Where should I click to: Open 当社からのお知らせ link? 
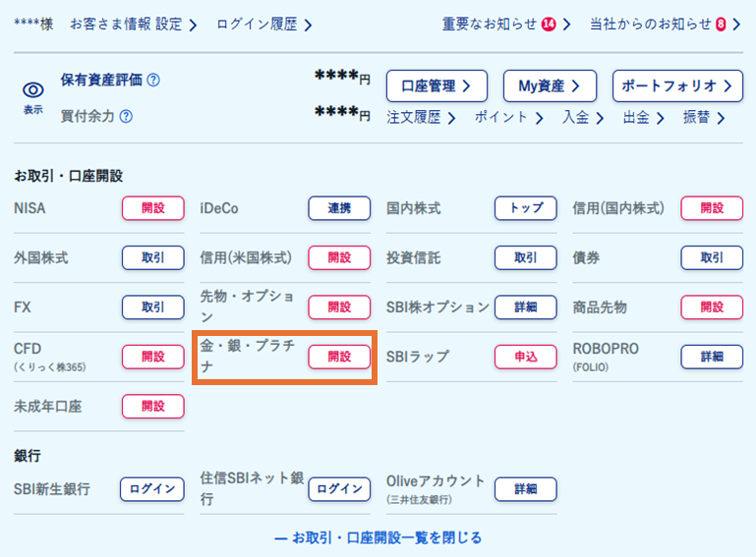(665, 25)
